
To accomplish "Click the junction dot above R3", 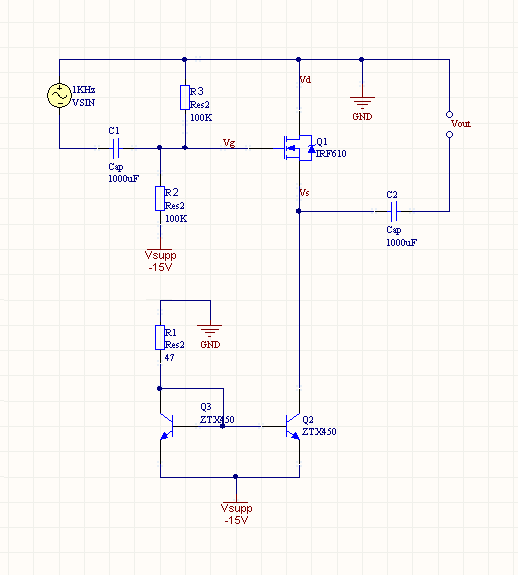I will (x=184, y=59).
